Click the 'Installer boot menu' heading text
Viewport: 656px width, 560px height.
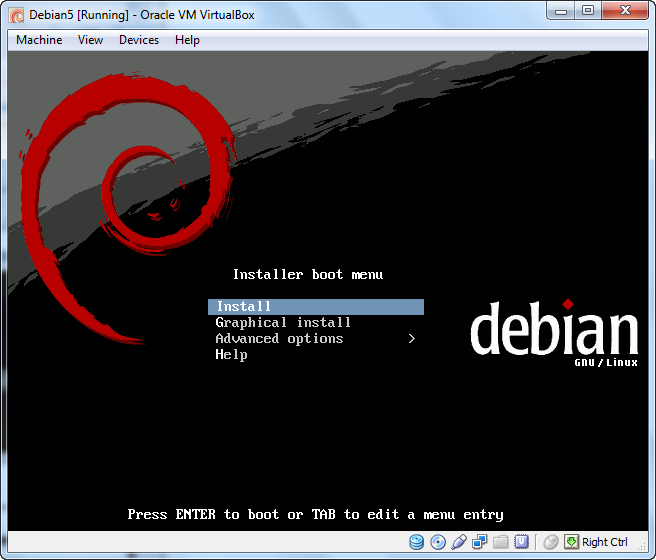pyautogui.click(x=308, y=274)
